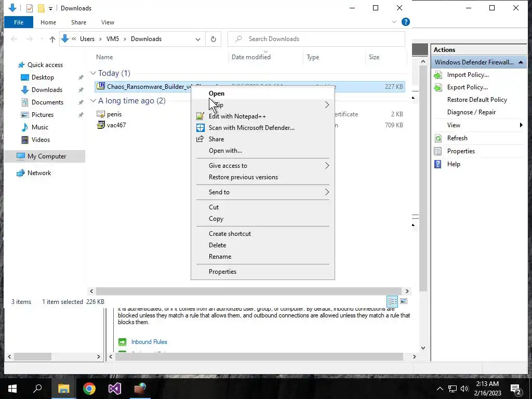532x399 pixels.
Task: Launch Google Chrome from the taskbar
Action: pos(89,389)
